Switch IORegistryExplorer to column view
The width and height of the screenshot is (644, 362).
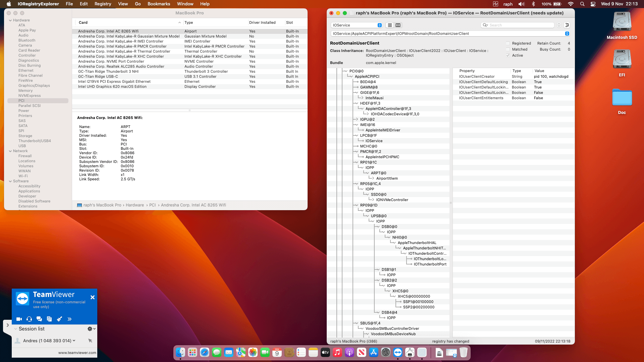398,25
